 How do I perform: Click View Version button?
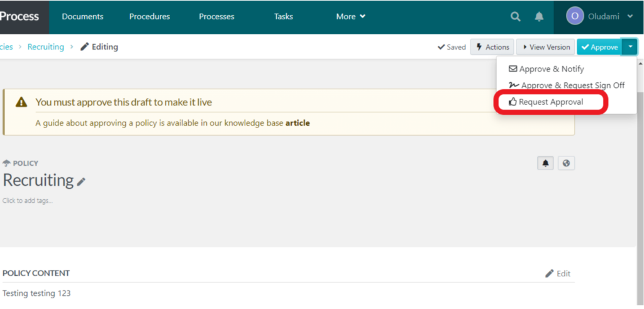click(x=545, y=47)
